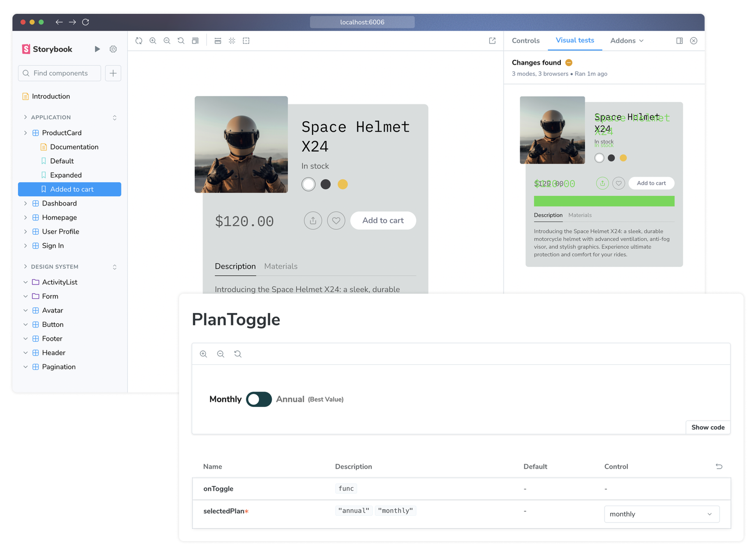This screenshot has width=756, height=555.
Task: Zoom in on PlanToggle preview
Action: 204,354
